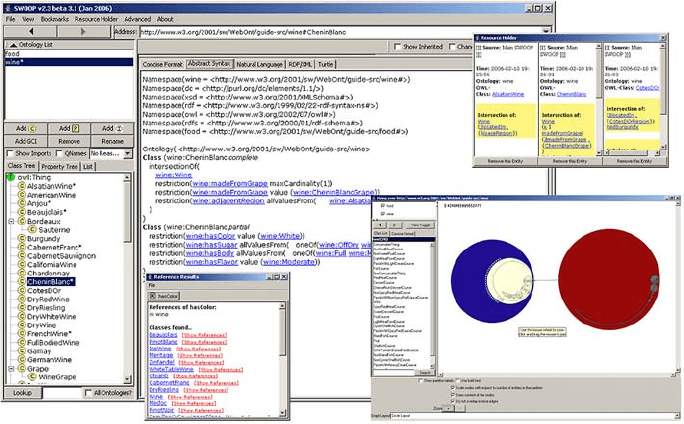Open the Bookmarks menu

[55, 19]
